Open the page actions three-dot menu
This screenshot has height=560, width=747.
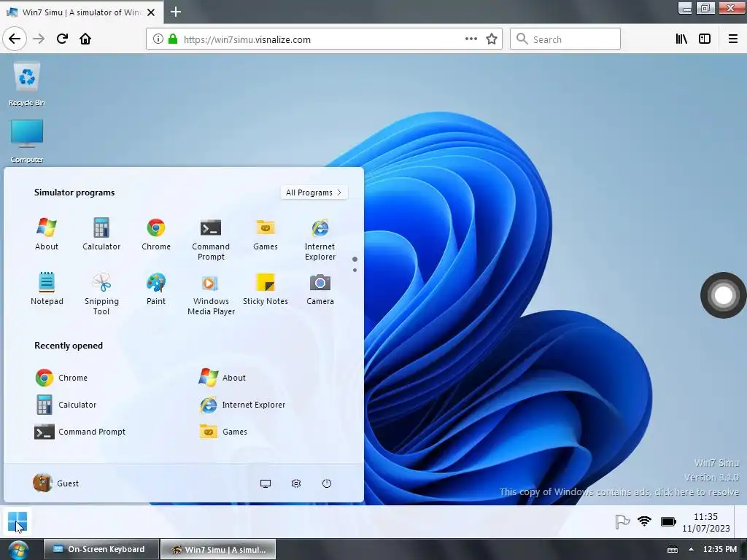point(471,39)
